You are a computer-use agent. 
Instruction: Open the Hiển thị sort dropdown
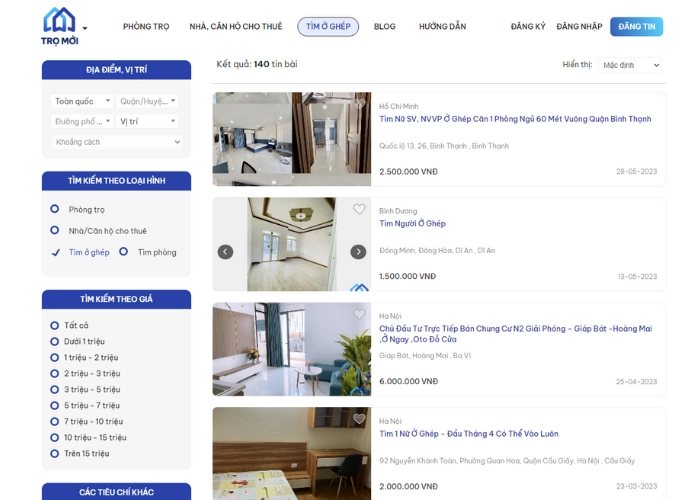pos(629,65)
